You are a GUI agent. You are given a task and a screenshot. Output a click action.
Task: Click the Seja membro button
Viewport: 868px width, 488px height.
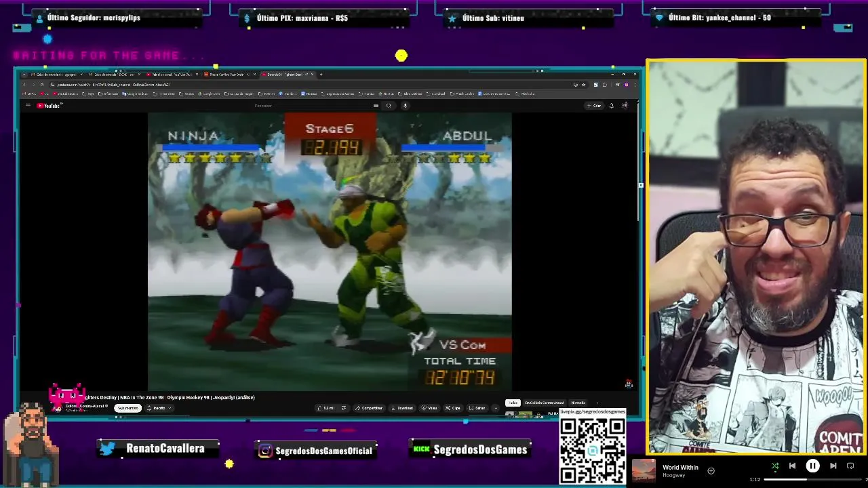click(x=127, y=408)
